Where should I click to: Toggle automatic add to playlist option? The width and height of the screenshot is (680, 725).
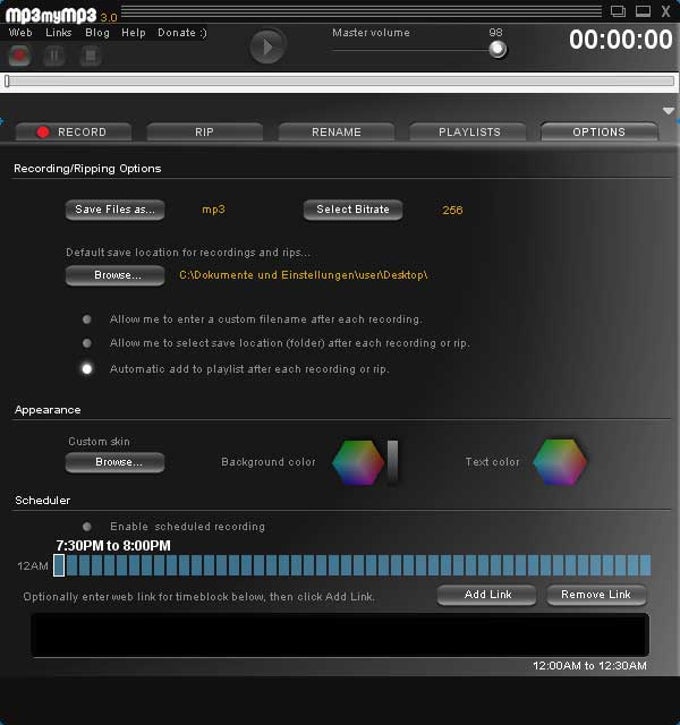pos(86,369)
